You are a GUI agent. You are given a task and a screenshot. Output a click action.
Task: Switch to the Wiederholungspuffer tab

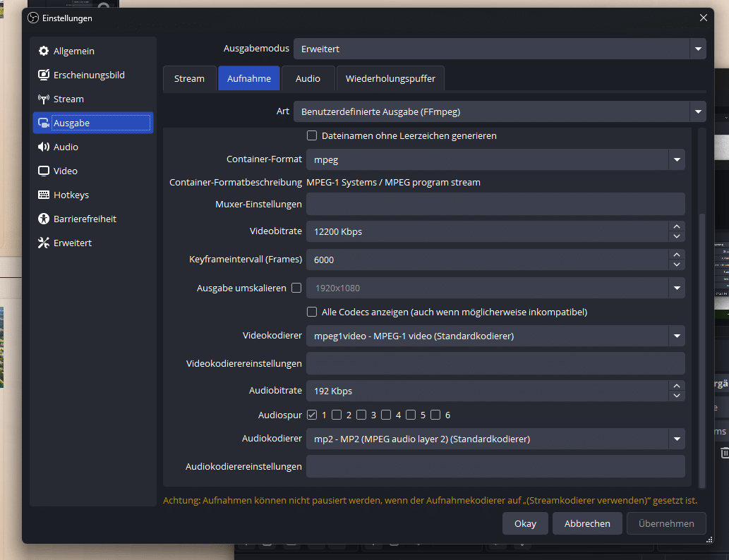pos(390,79)
